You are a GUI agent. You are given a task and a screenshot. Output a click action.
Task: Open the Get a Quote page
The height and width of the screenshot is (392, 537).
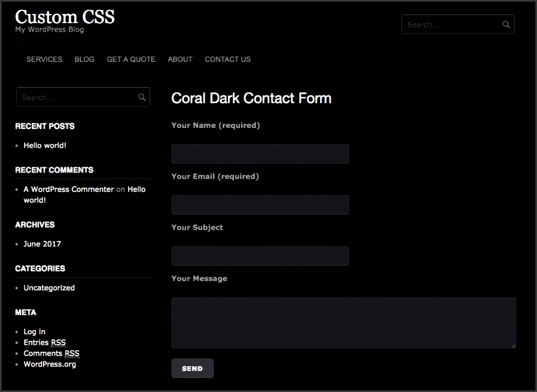[131, 59]
